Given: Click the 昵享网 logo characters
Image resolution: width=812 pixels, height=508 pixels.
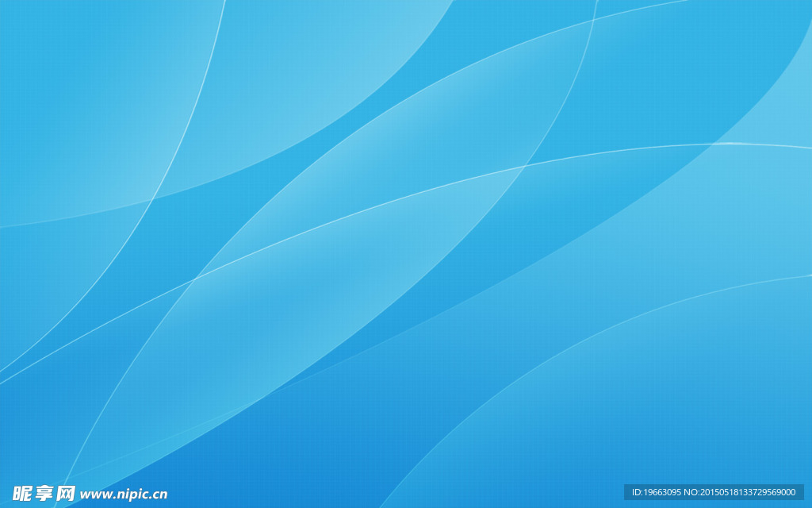Looking at the screenshot, I should (x=44, y=493).
